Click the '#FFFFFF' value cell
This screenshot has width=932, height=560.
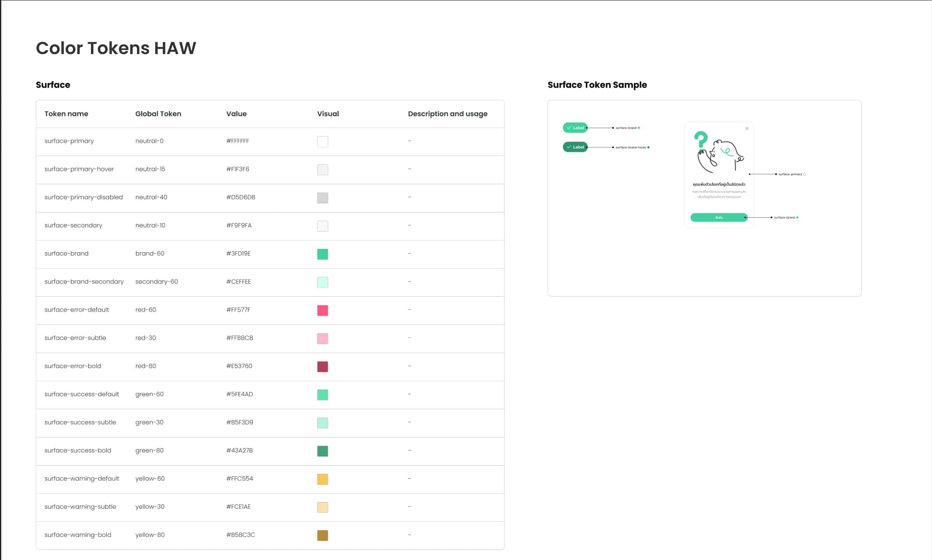click(237, 141)
